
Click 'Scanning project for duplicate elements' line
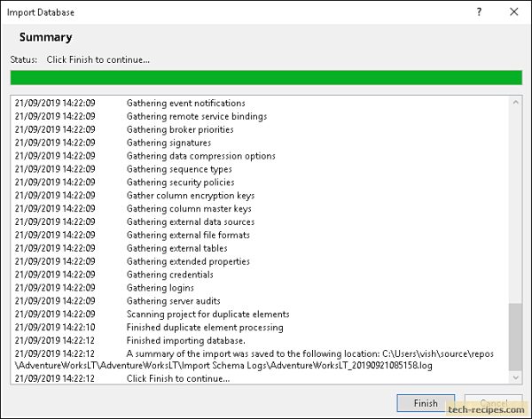click(x=208, y=314)
